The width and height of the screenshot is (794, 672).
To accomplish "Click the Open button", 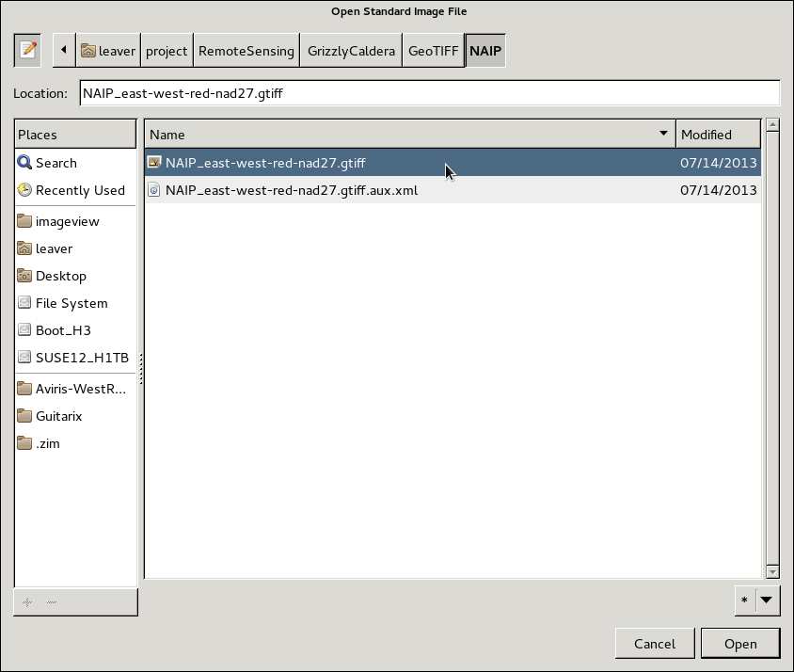I will pyautogui.click(x=740, y=644).
